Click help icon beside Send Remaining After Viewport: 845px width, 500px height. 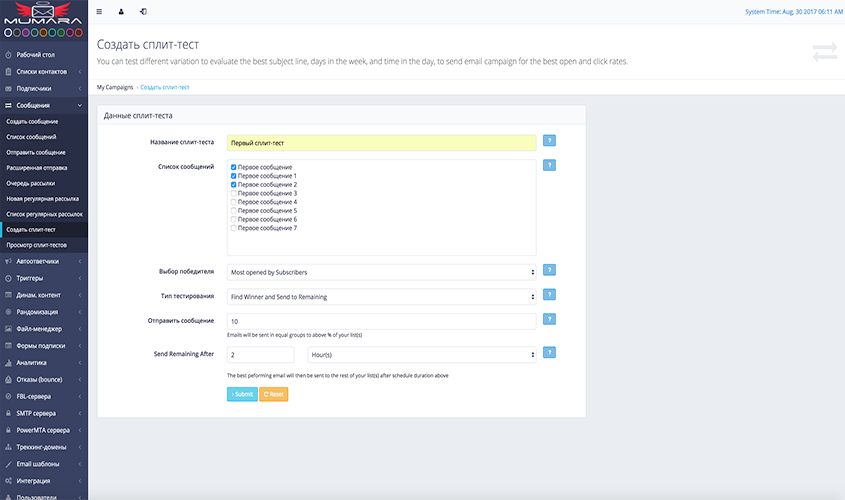[549, 353]
